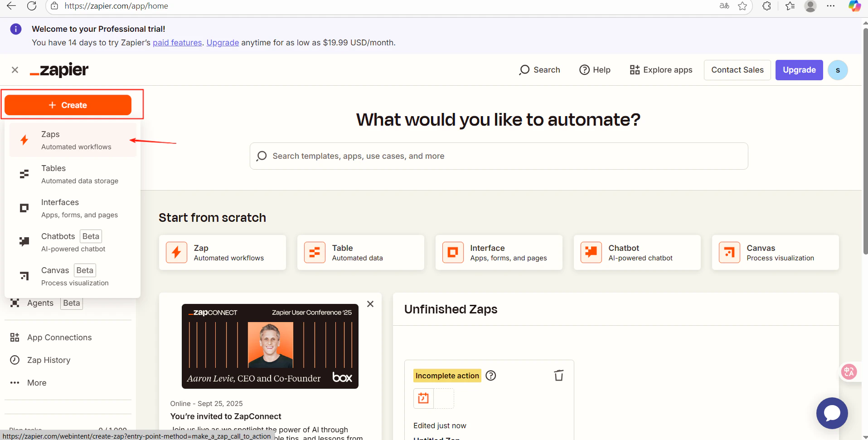Click the Explore apps grid icon
The image size is (868, 440).
(633, 69)
